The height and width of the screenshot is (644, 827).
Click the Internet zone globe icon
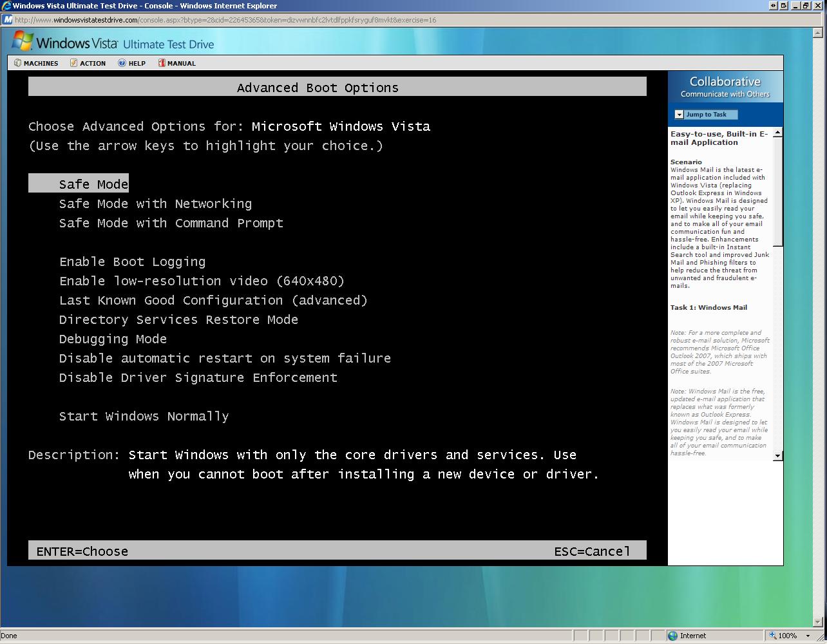[673, 636]
